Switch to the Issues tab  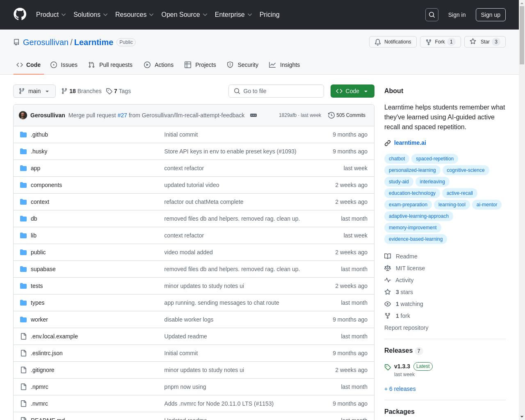click(64, 65)
